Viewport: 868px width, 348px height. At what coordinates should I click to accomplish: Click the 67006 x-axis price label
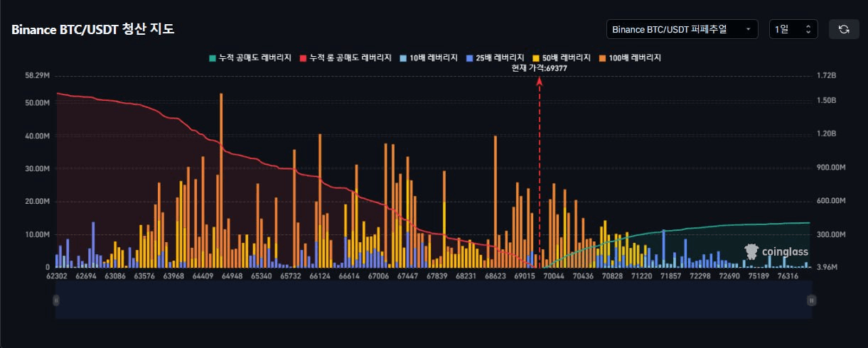point(378,276)
